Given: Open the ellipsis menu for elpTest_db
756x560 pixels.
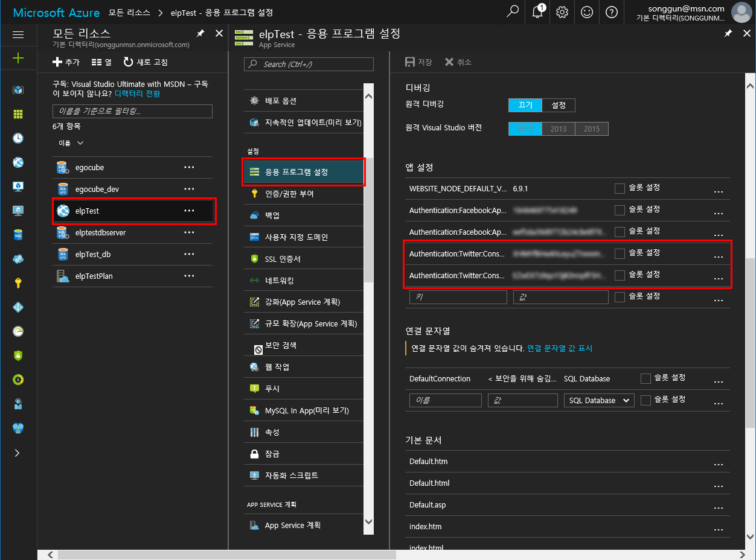Looking at the screenshot, I should (189, 254).
